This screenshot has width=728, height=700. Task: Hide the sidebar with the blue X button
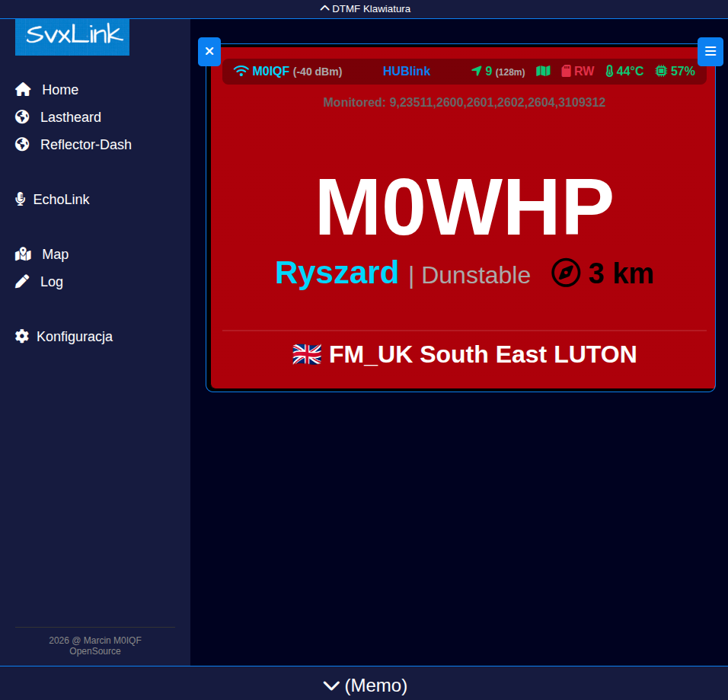pos(209,52)
